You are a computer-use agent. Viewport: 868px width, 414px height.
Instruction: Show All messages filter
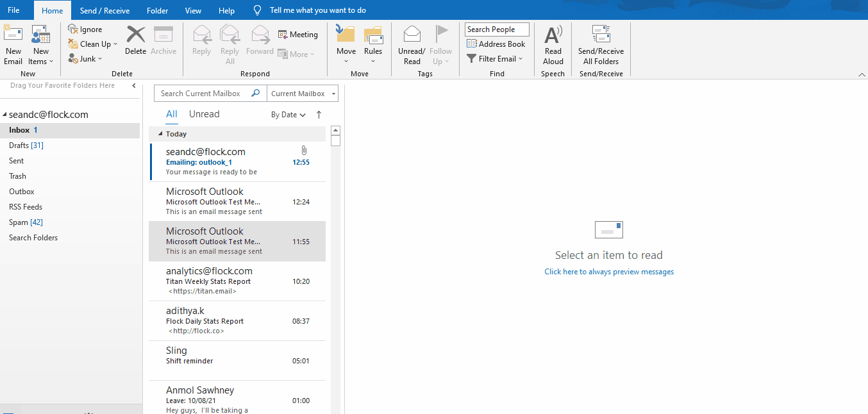point(172,114)
